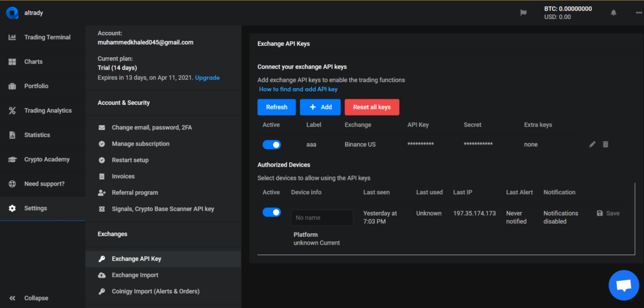Click the Never notified cell
Image resolution: width=644 pixels, height=308 pixels.
[516, 217]
